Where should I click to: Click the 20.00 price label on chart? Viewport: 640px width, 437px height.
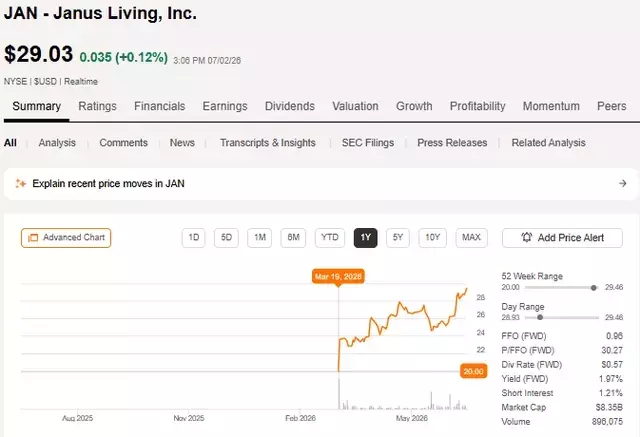point(473,371)
